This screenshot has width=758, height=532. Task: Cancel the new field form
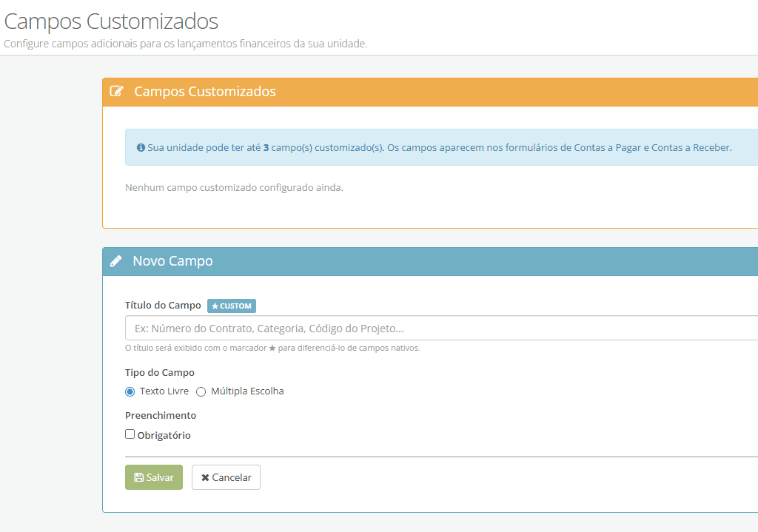[x=226, y=477]
